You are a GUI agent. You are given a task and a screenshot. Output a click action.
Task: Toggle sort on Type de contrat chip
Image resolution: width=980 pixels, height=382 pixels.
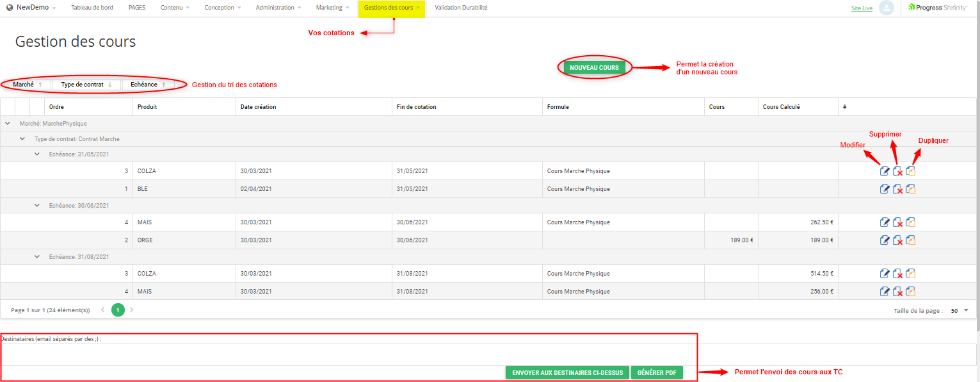86,85
